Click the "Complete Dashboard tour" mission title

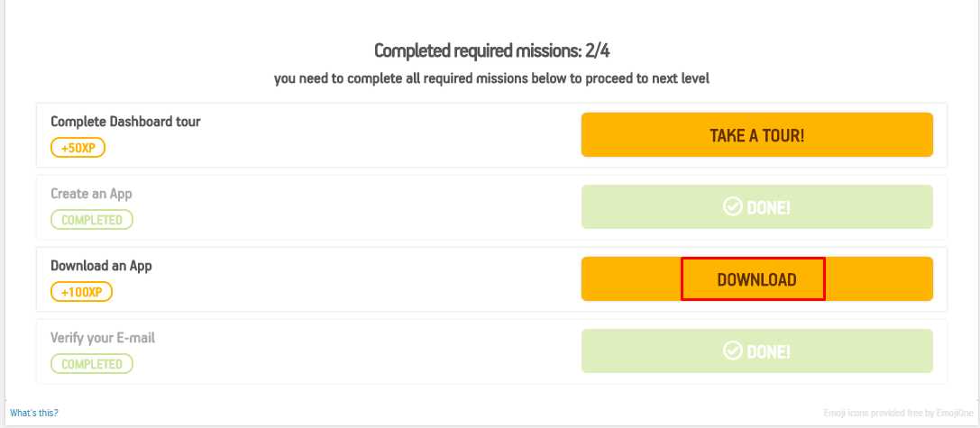(x=125, y=122)
